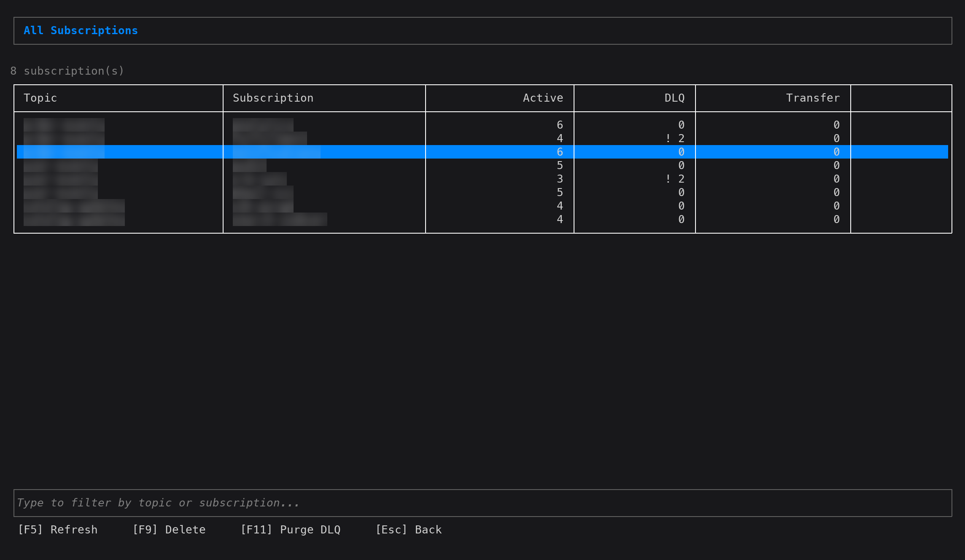
Task: Click the All Subscriptions title
Action: [x=81, y=30]
